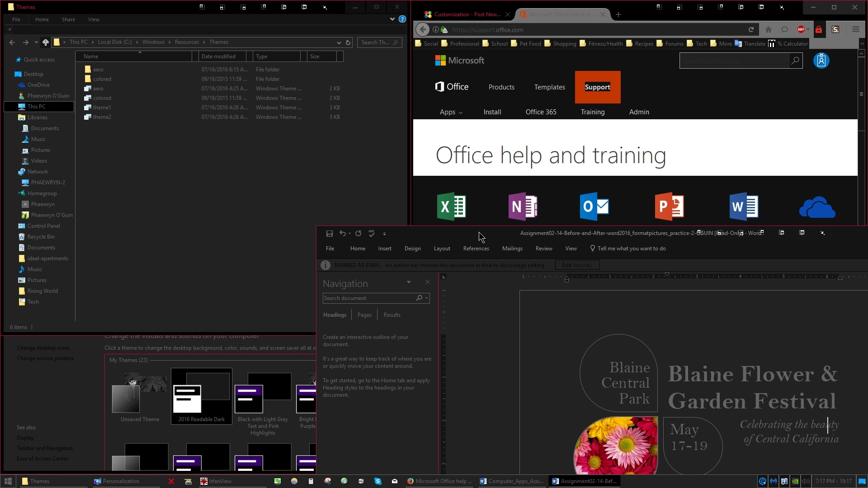Open recent locations dropdown in Explorer
Viewport: 868px width, 488px height.
click(36, 42)
